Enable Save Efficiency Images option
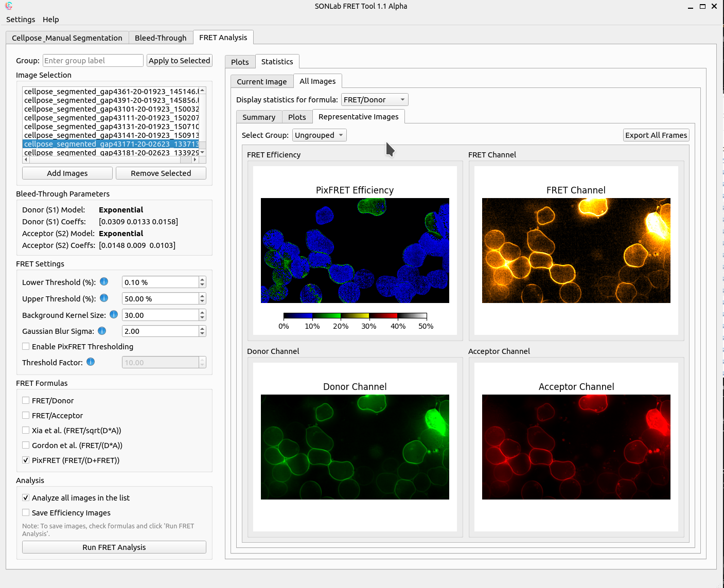Screen dimensions: 724x588 click(26, 512)
